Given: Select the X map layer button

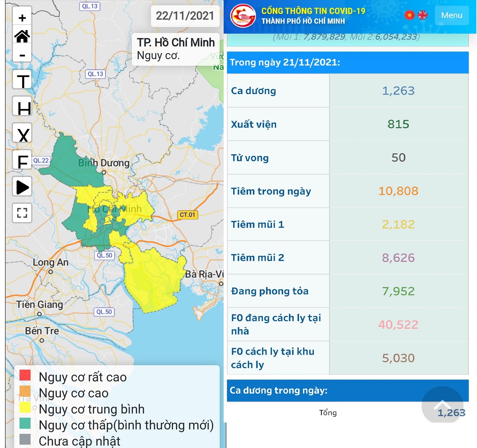Looking at the screenshot, I should click(22, 133).
